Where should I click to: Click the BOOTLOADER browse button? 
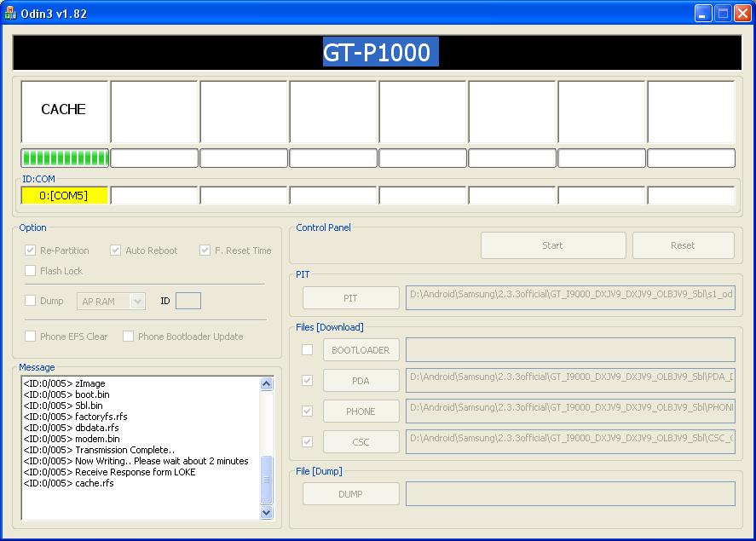[x=361, y=350]
